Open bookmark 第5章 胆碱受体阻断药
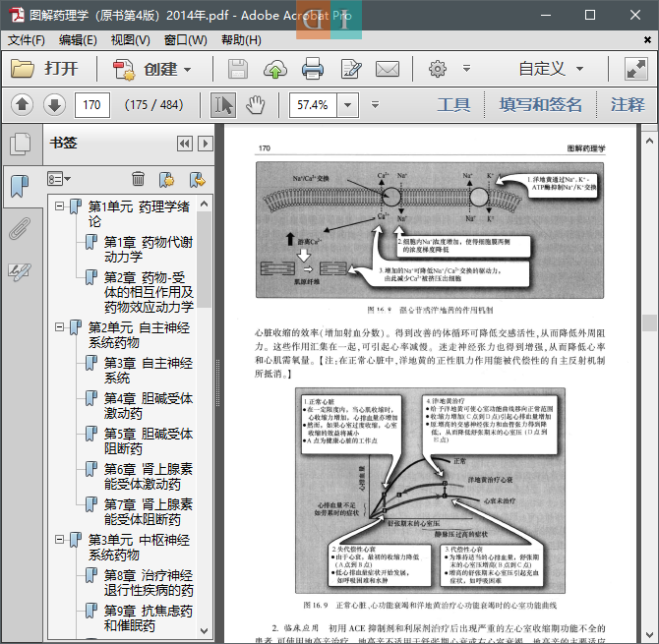Screen dimensions: 659x644 click(148, 440)
